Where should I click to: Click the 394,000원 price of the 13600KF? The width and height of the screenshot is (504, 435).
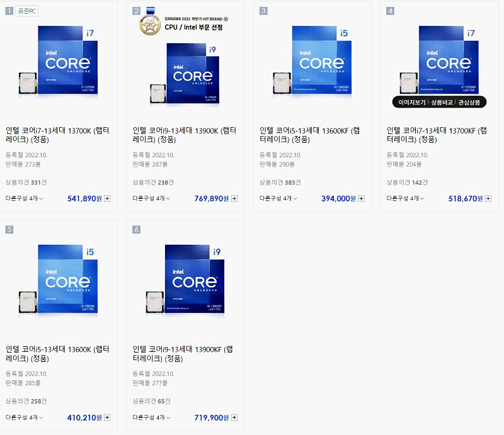tap(338, 198)
